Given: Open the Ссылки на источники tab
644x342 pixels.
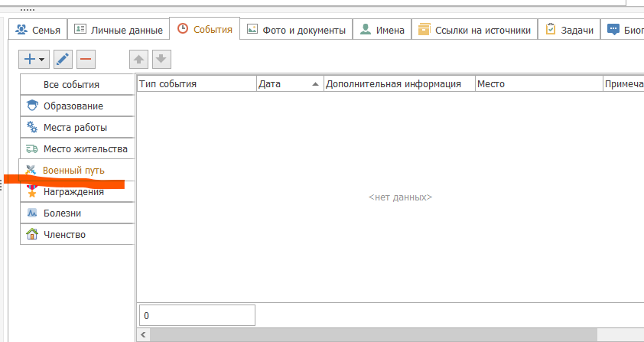Looking at the screenshot, I should (x=473, y=31).
